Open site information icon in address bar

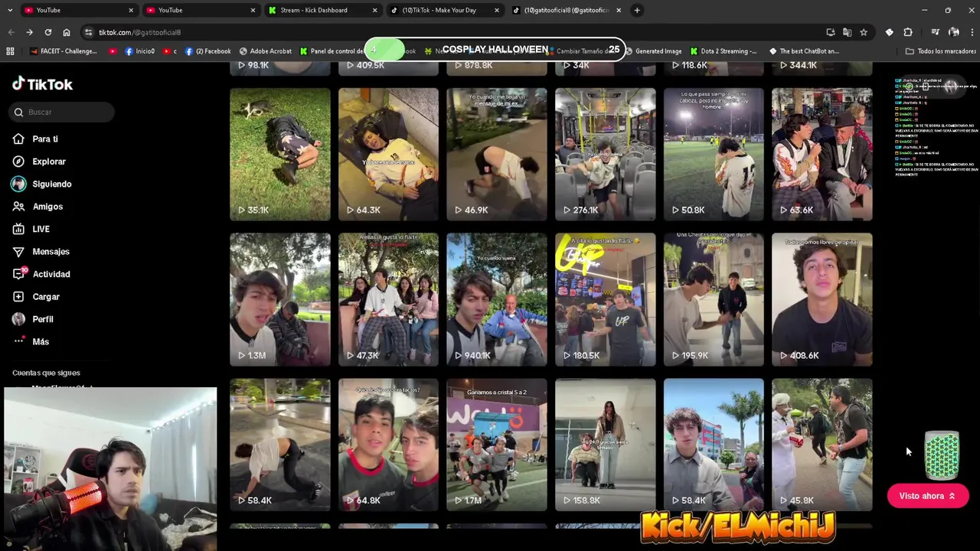pos(88,32)
